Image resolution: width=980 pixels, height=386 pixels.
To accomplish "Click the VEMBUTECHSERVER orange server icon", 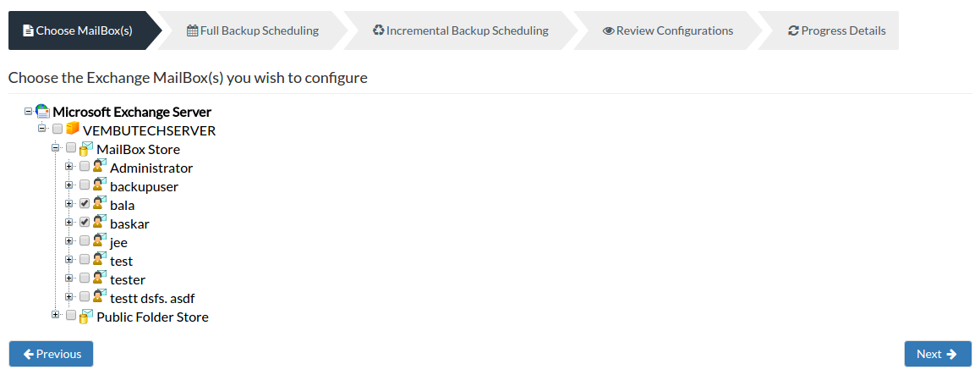I will (x=73, y=129).
